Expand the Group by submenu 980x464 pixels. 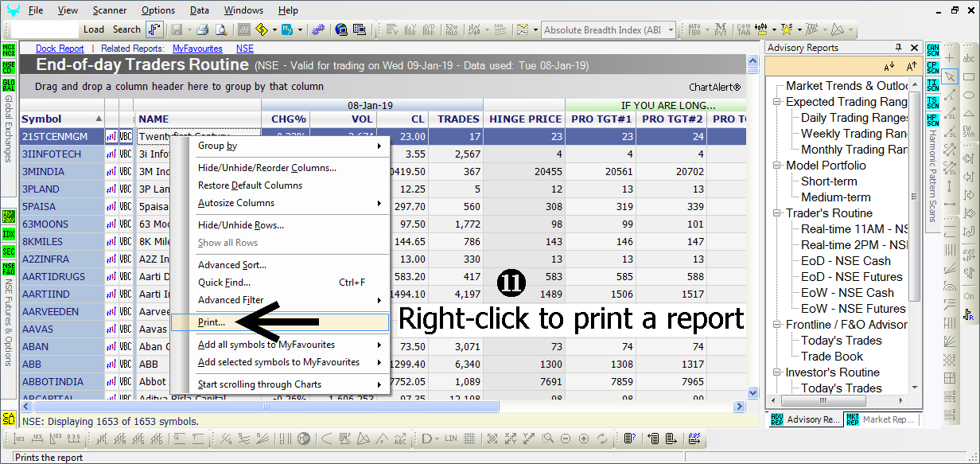(290, 146)
